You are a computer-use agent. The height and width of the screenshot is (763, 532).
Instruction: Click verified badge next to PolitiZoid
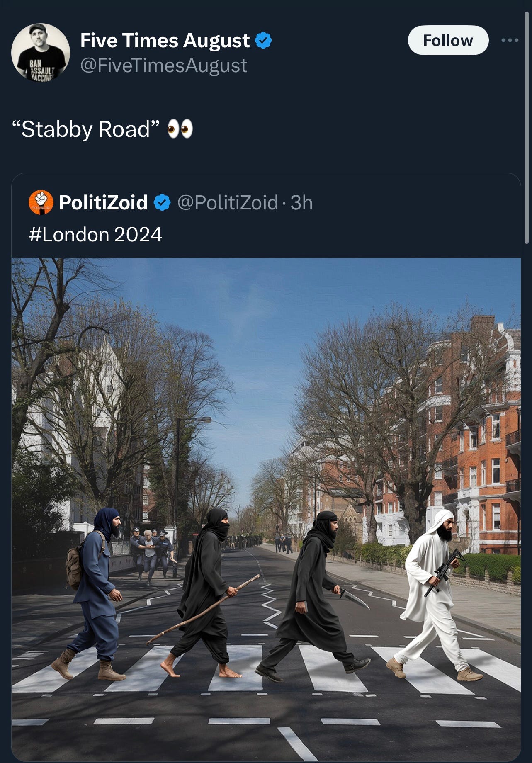[162, 203]
